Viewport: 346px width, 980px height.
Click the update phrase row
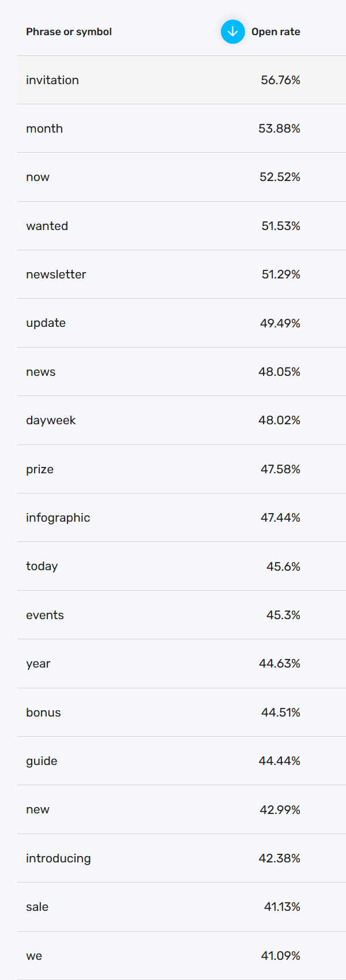(x=182, y=323)
